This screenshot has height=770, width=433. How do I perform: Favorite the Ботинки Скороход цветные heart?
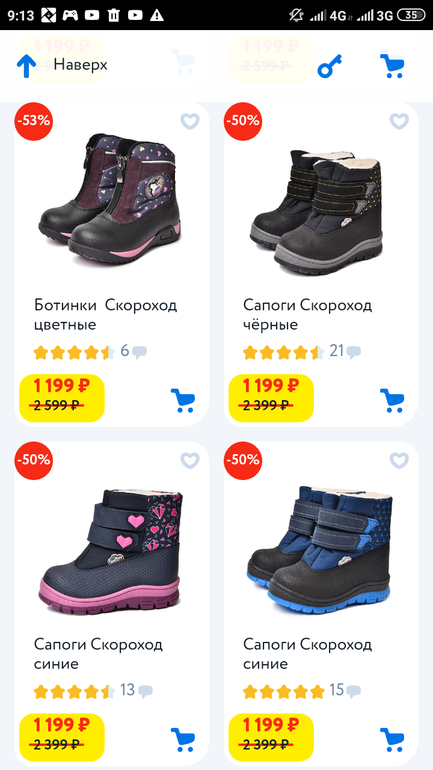[190, 121]
